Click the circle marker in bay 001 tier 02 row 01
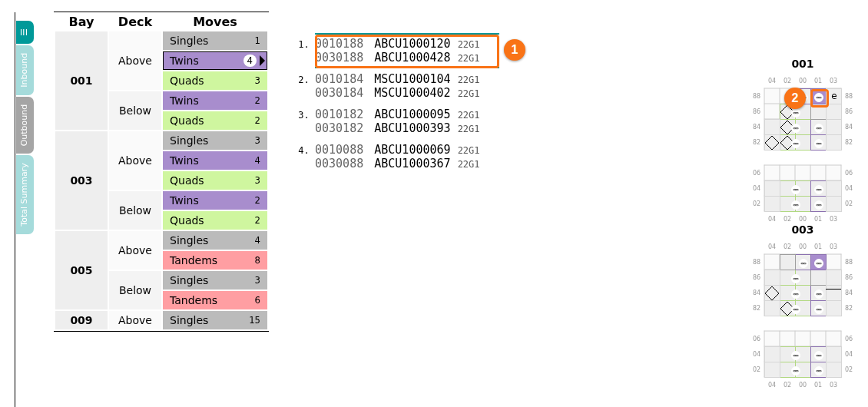This screenshot has height=407, width=868. pyautogui.click(x=819, y=204)
